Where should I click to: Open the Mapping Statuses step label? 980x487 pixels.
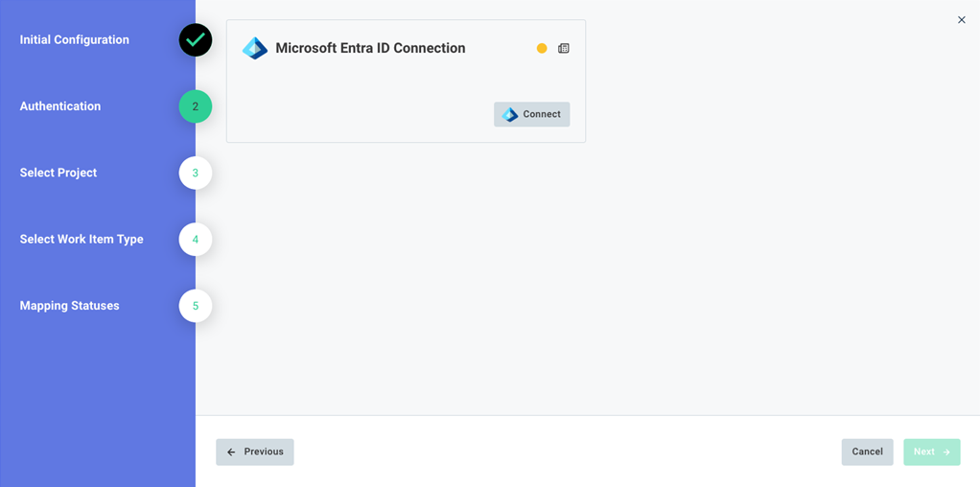pos(69,307)
